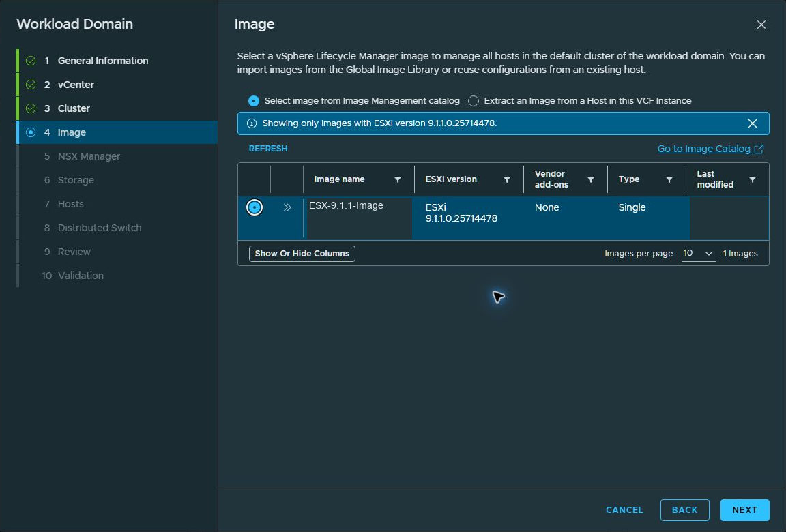The image size is (786, 532).
Task: Click the BACK button
Action: coord(685,510)
